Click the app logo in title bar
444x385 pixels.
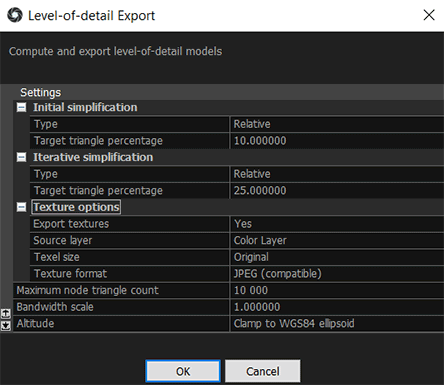tap(15, 15)
